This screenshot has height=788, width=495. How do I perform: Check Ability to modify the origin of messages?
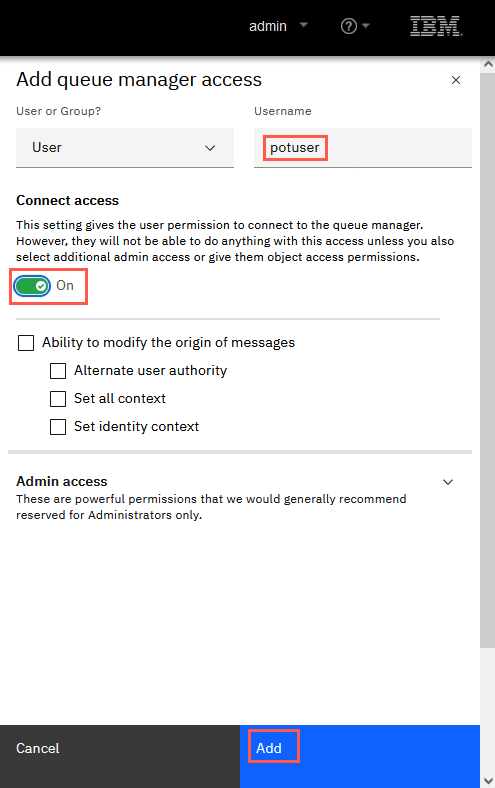click(26, 343)
